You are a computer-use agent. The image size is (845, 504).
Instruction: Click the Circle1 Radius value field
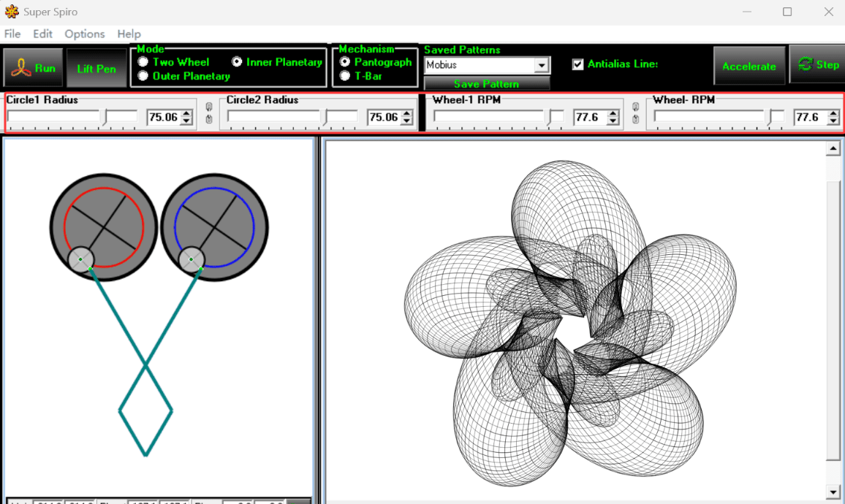pyautogui.click(x=164, y=118)
